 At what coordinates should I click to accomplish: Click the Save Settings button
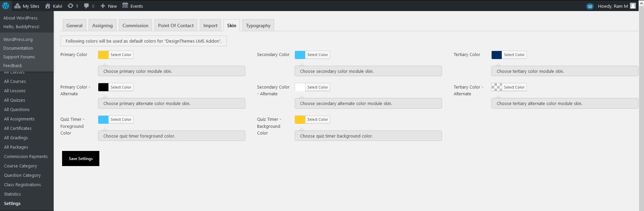click(x=81, y=158)
